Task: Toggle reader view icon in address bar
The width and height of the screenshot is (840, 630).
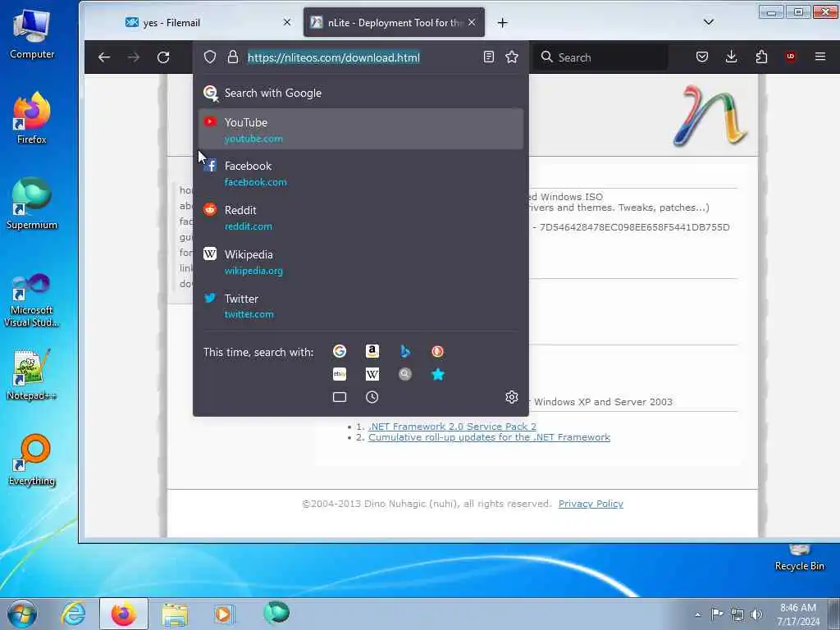Action: 489,57
